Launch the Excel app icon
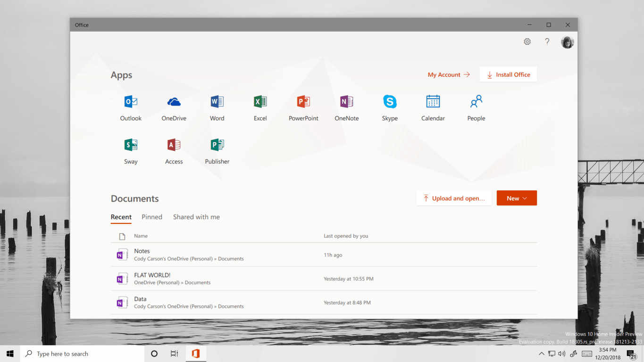 pyautogui.click(x=260, y=102)
